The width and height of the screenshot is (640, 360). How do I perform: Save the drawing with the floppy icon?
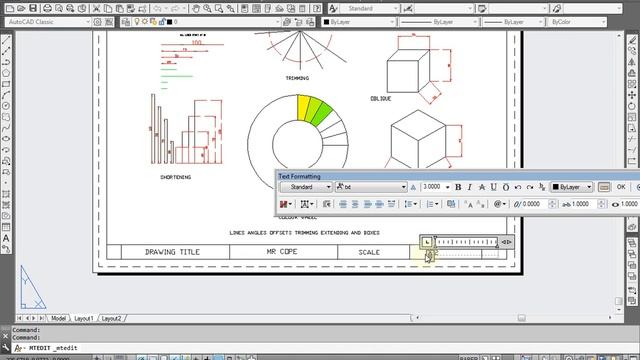pos(33,8)
